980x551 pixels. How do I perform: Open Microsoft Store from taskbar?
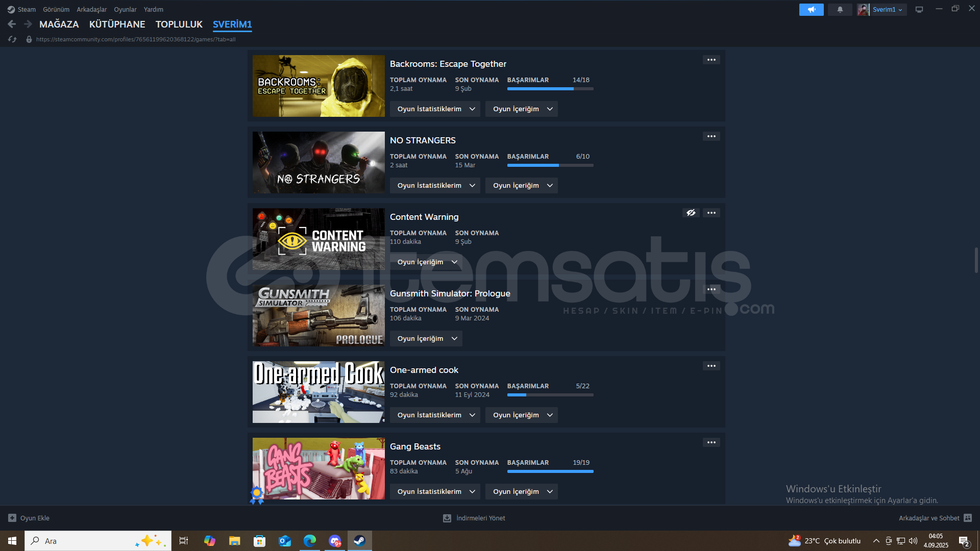pyautogui.click(x=260, y=541)
